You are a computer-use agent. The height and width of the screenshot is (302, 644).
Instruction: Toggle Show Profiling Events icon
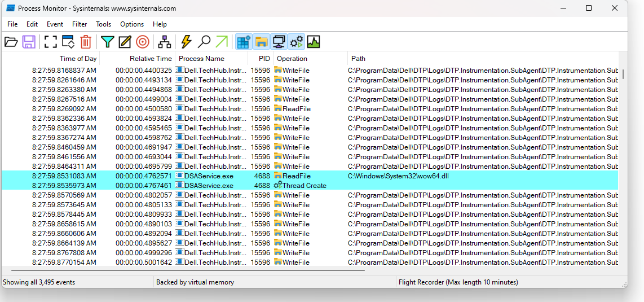[x=314, y=42]
